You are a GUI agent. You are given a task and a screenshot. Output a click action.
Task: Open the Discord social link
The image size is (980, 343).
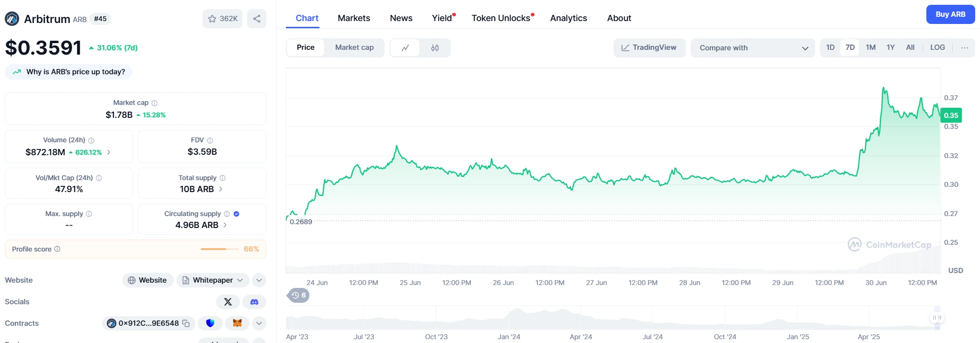254,302
